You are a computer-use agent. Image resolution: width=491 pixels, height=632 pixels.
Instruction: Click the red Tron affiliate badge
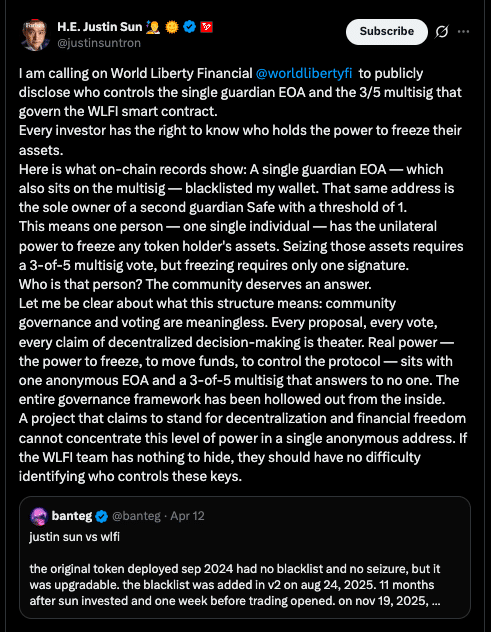(206, 27)
